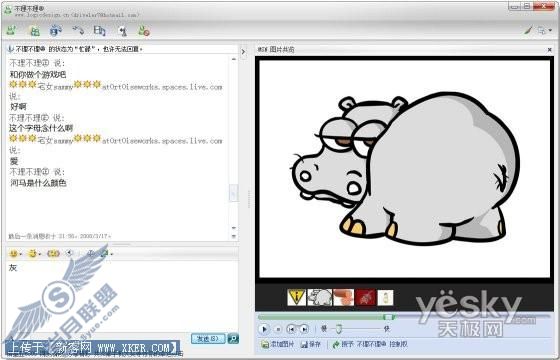Click the 添加图片 add photos button
The width and height of the screenshot is (560, 360).
(x=278, y=344)
